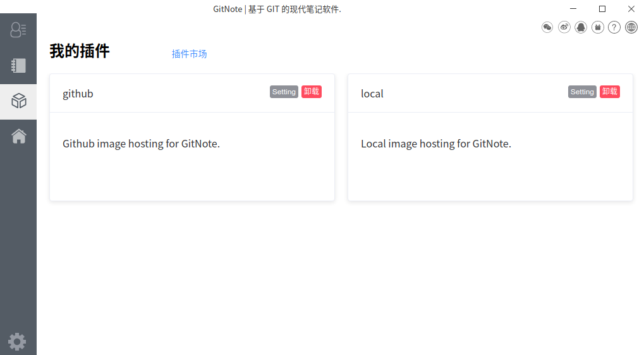Open the language globe icon
This screenshot has width=644, height=355.
(x=631, y=28)
